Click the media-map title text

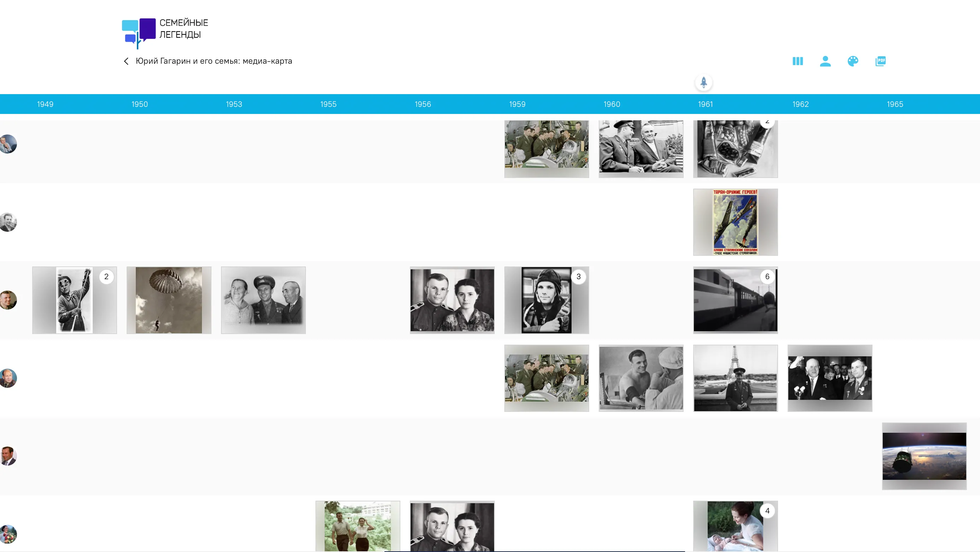[214, 61]
